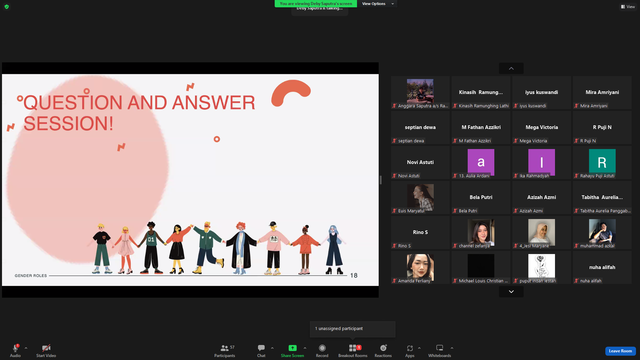Select Novi Astuti's participant tile

tap(420, 163)
